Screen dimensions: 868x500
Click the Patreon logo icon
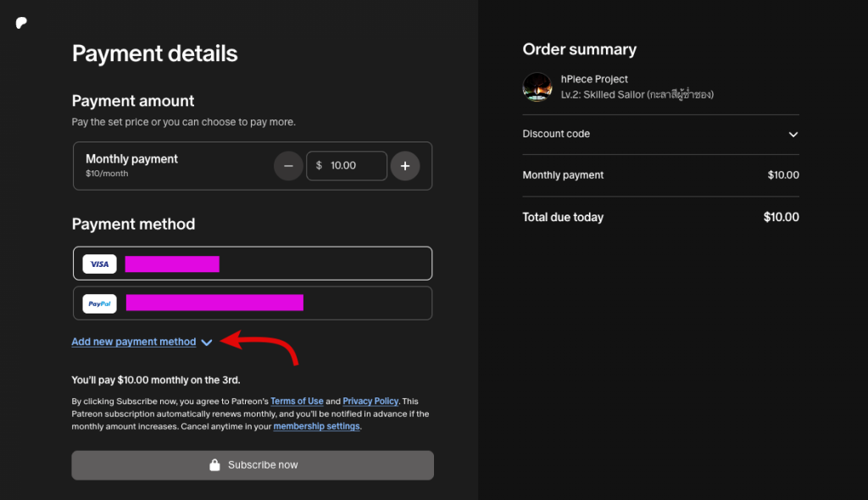[x=22, y=23]
